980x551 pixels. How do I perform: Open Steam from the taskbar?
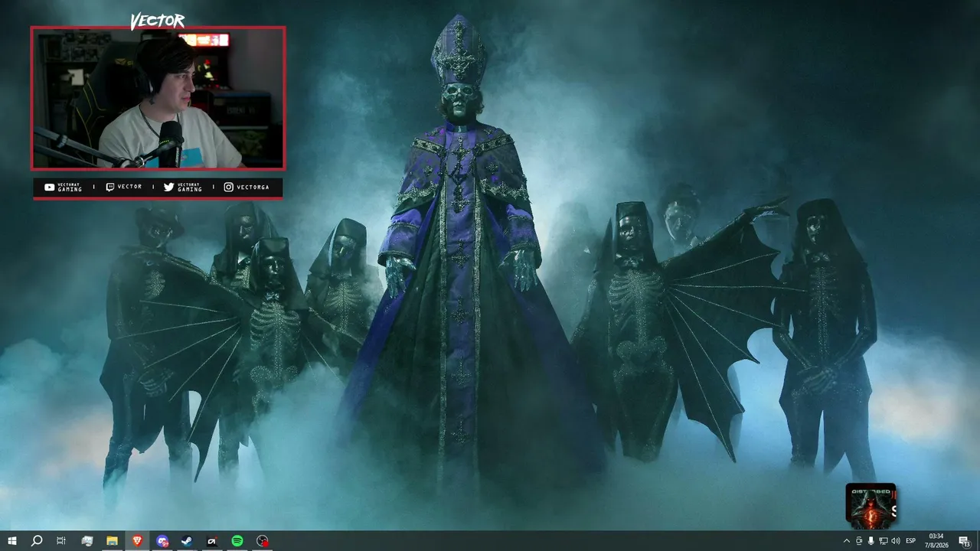point(187,541)
